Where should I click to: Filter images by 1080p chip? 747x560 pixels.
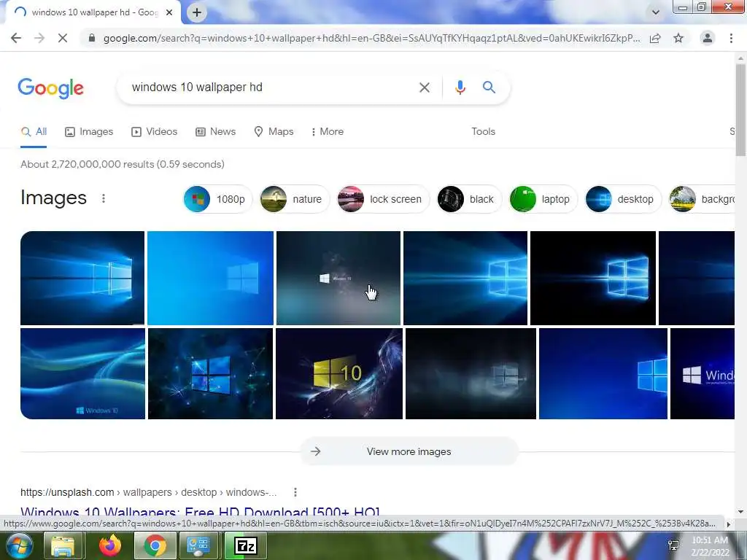[x=217, y=199]
